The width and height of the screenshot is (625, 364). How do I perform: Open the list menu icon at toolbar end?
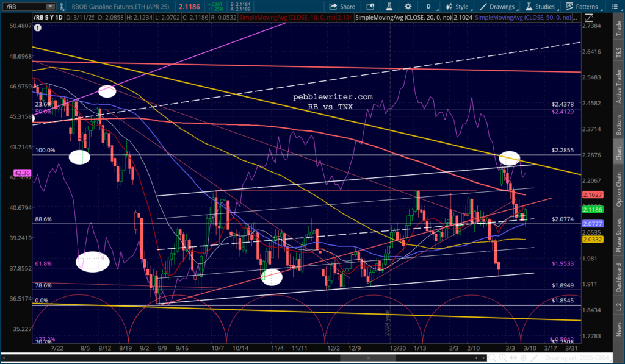tap(614, 6)
